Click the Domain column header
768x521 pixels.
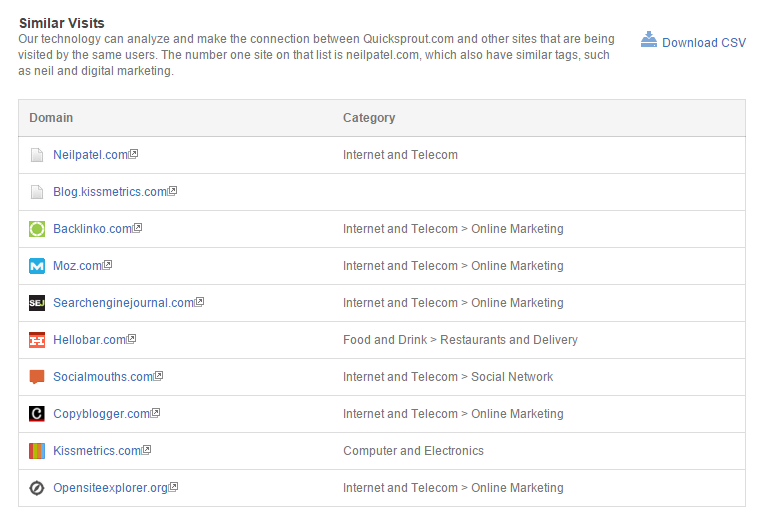point(51,118)
